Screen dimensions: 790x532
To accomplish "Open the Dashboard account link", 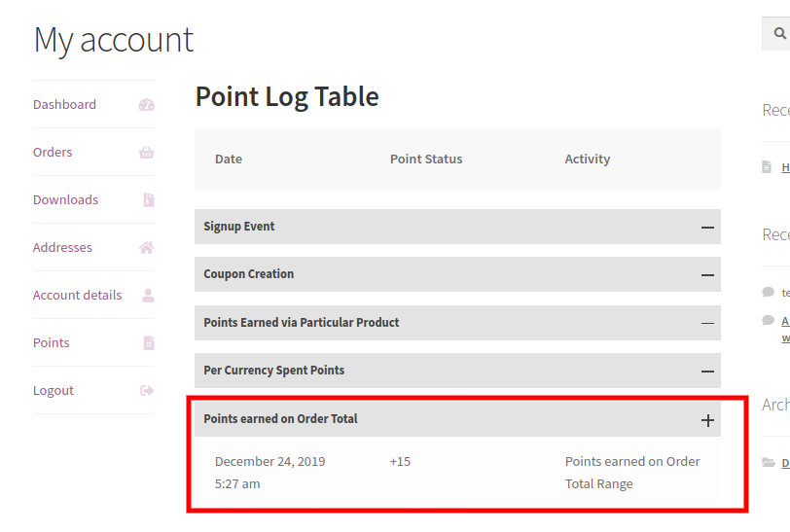I will tap(64, 104).
